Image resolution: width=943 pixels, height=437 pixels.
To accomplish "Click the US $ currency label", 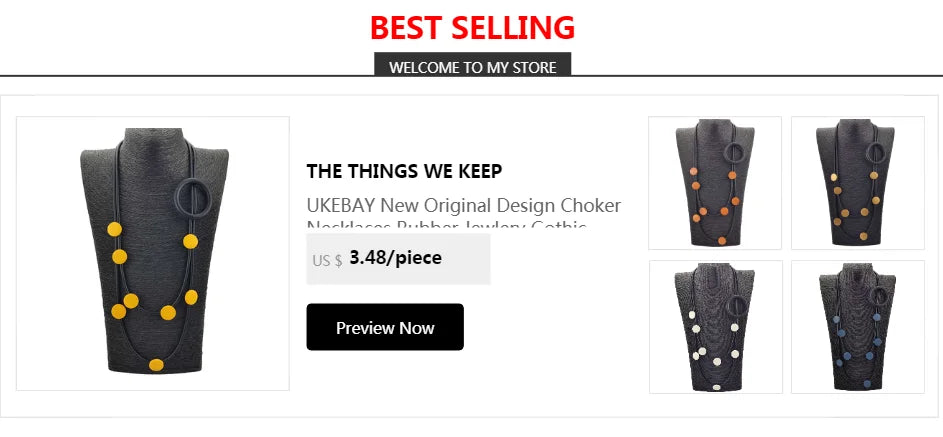I will coord(327,261).
